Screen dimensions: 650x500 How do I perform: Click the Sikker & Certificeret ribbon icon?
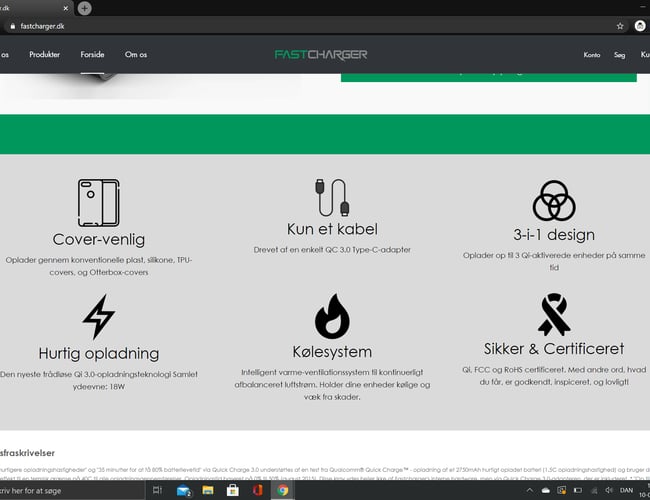(x=554, y=315)
